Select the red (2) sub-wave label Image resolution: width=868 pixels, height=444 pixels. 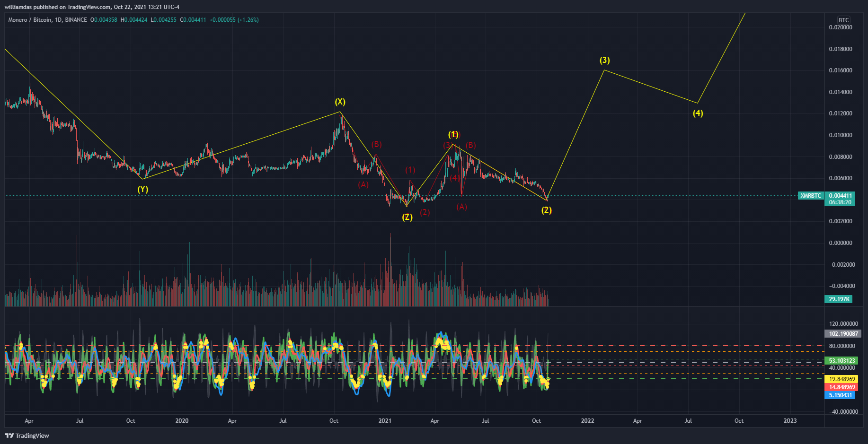click(x=425, y=213)
